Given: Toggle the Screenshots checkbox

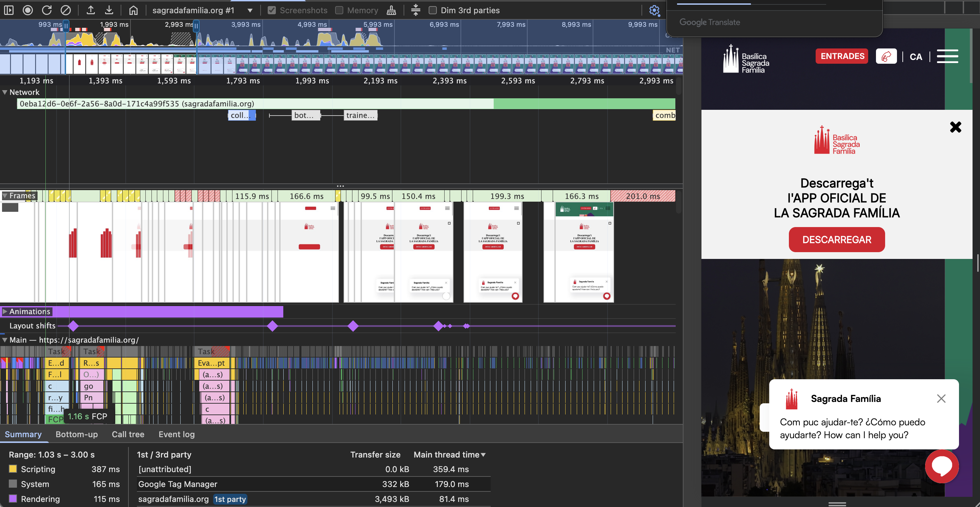Looking at the screenshot, I should click(x=272, y=10).
